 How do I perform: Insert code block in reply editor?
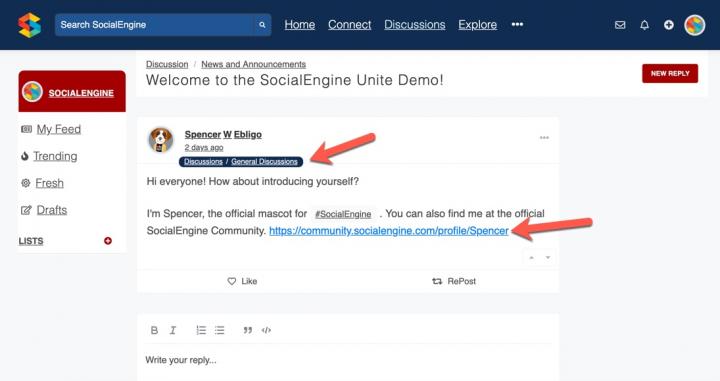point(266,330)
